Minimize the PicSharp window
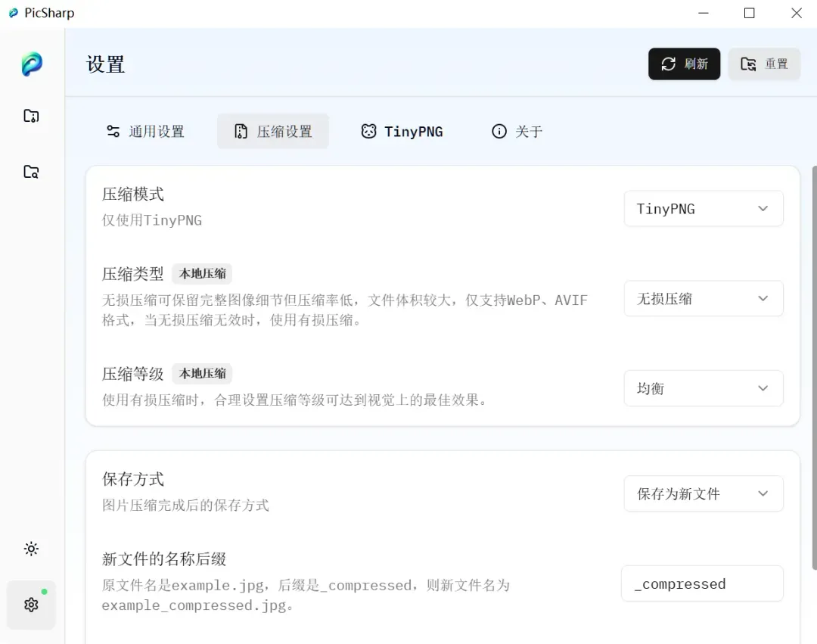The height and width of the screenshot is (644, 817). [704, 13]
